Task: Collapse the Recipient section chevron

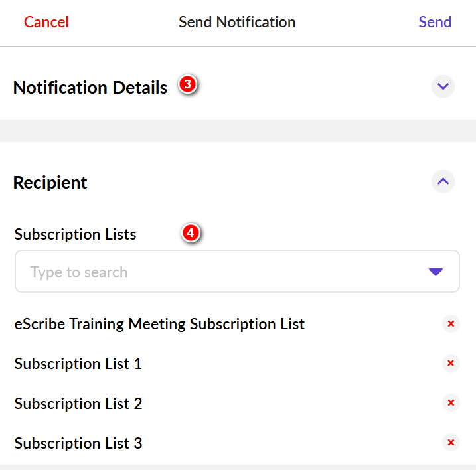Action: click(443, 181)
